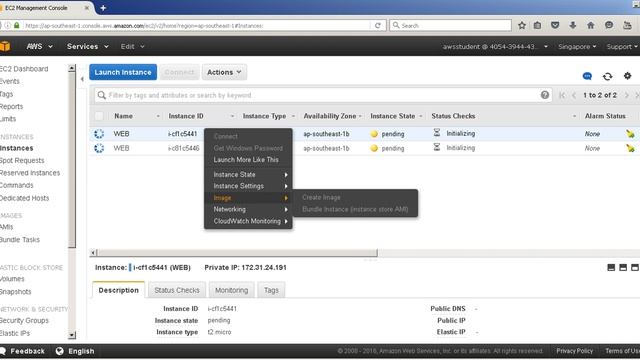
Task: Minimize details pane with first layout icon
Action: point(611,267)
